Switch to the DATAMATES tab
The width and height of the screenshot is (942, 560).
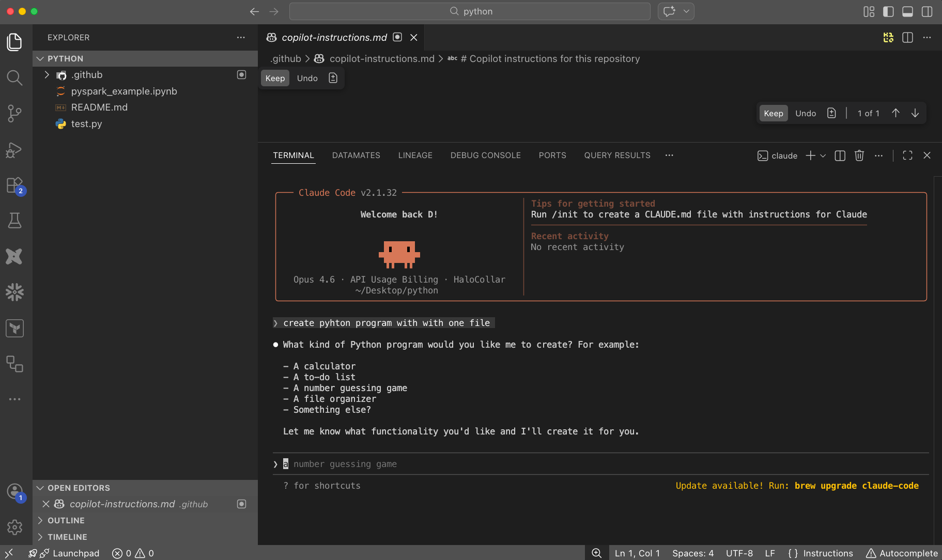pyautogui.click(x=356, y=155)
